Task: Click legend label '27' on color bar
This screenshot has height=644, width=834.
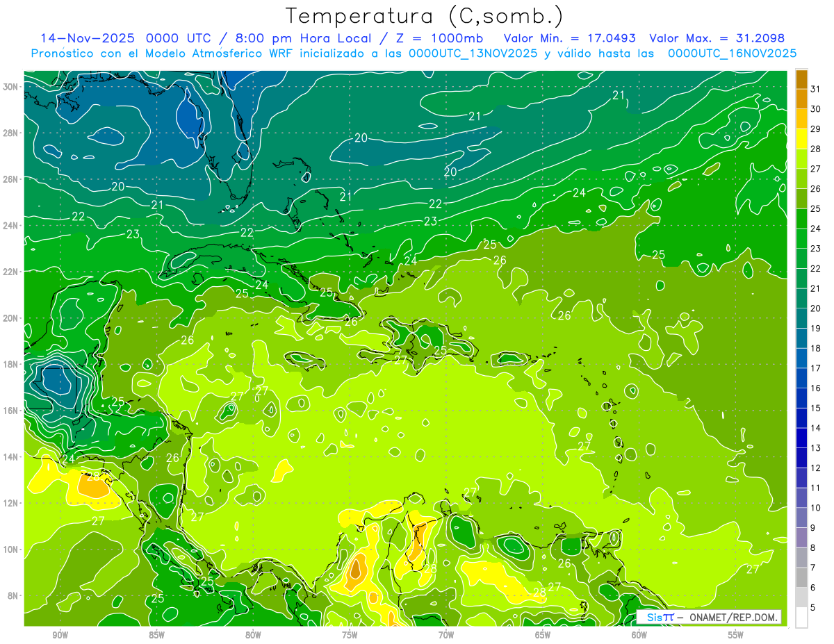Action: tap(816, 169)
